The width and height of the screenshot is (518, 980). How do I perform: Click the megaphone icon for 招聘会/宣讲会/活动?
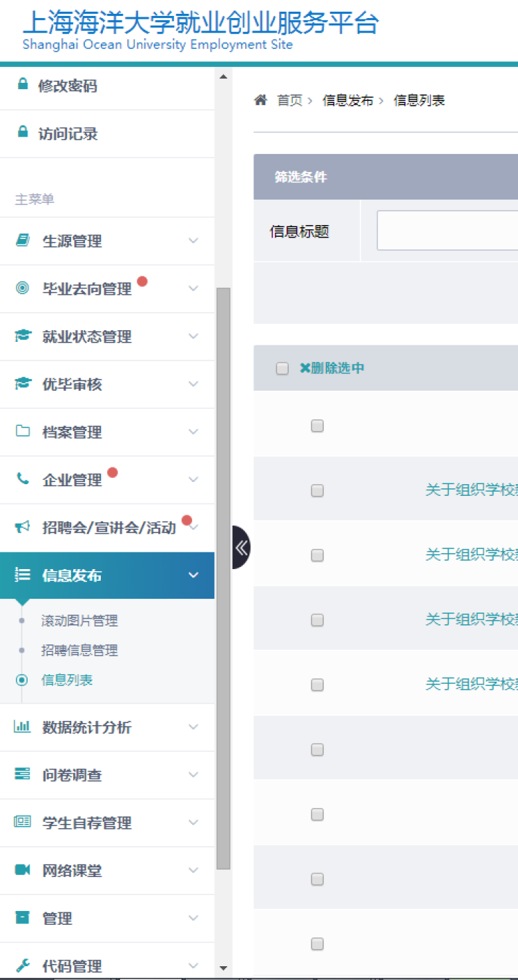(23, 527)
